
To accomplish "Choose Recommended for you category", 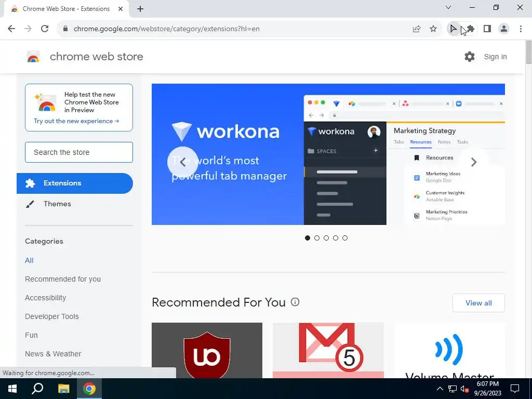I will 63,279.
